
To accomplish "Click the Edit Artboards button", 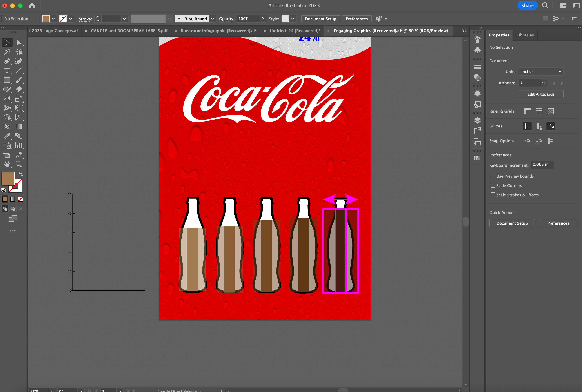I will click(541, 94).
